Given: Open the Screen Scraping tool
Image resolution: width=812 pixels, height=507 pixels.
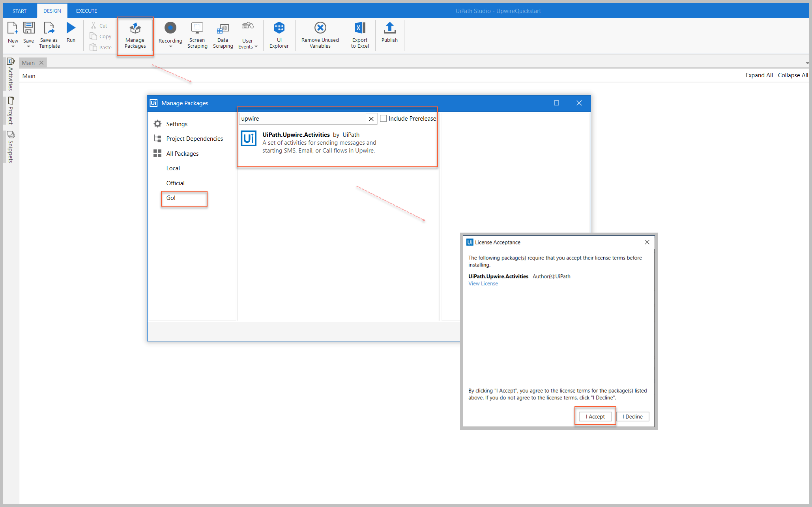Looking at the screenshot, I should pyautogui.click(x=197, y=35).
